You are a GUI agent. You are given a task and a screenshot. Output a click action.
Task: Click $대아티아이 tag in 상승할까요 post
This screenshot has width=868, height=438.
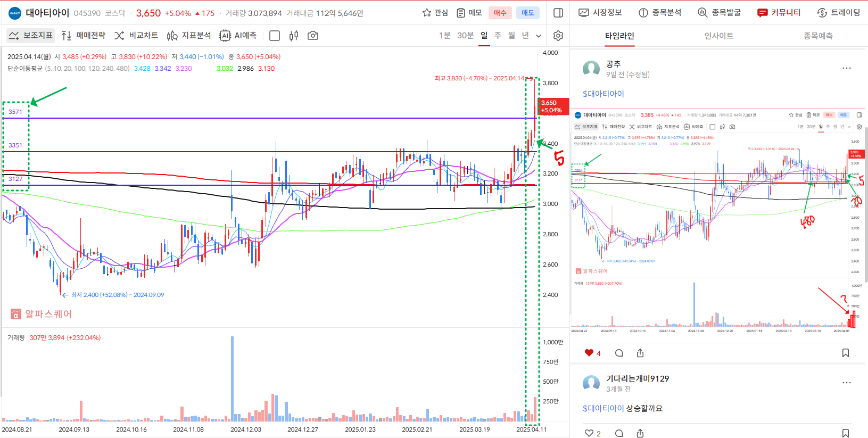pos(604,408)
